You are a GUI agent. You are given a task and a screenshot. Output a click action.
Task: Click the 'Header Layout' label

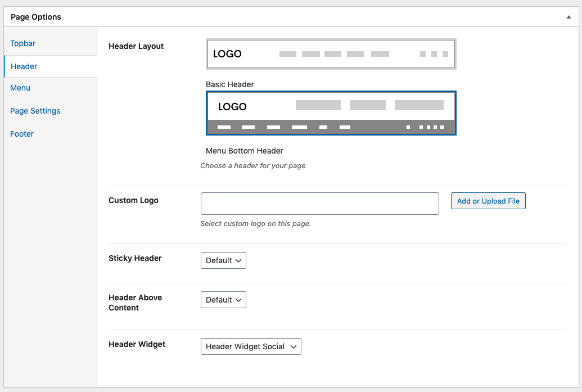[x=136, y=46]
